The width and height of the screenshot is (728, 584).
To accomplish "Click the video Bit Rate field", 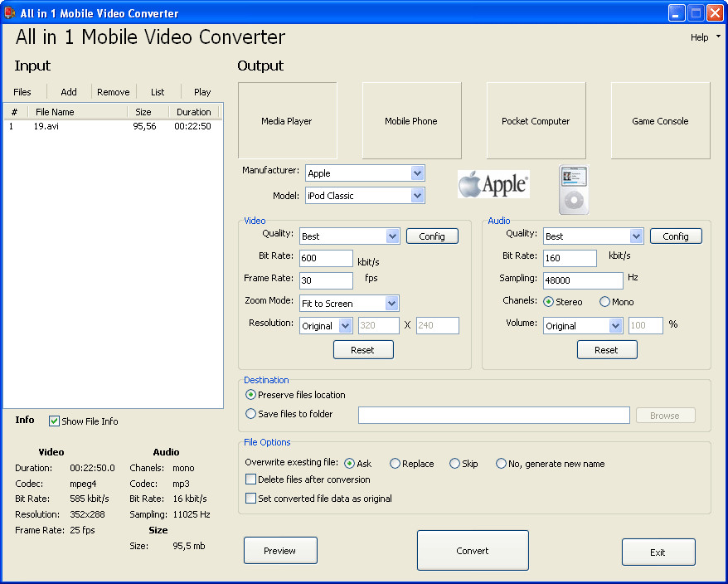I will 326,258.
